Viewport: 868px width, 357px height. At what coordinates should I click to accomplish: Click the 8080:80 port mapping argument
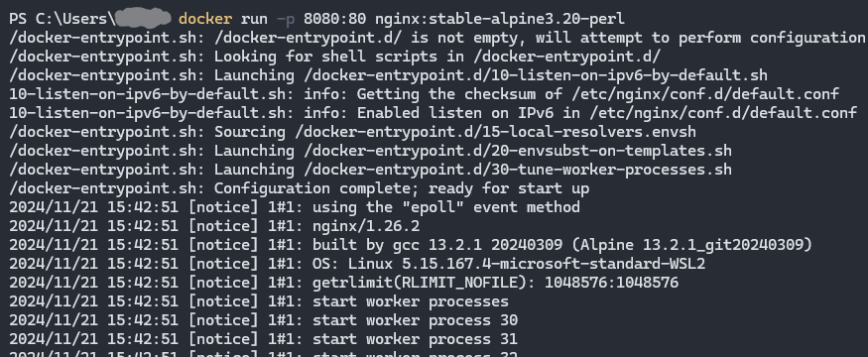[x=334, y=19]
